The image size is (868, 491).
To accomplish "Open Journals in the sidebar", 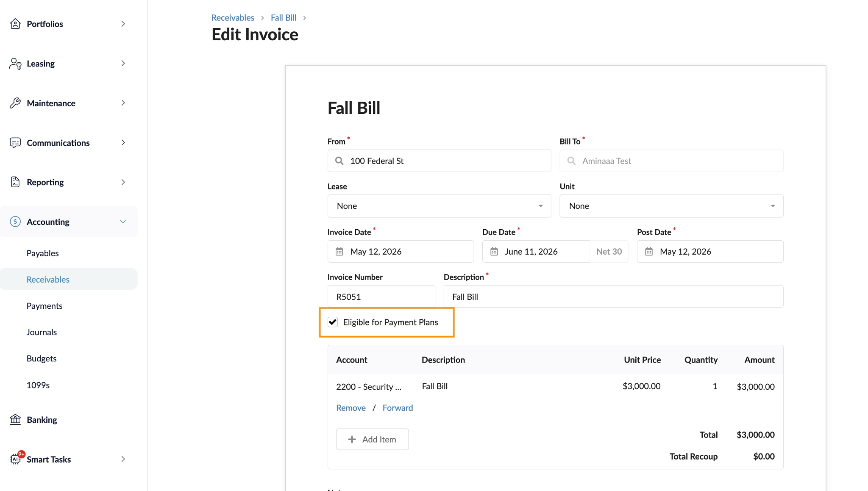I will [42, 332].
